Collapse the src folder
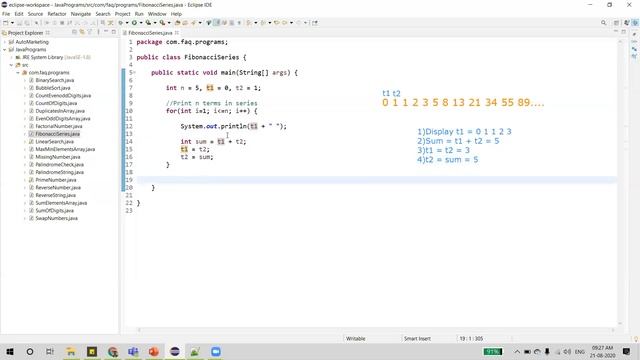 click(11, 65)
